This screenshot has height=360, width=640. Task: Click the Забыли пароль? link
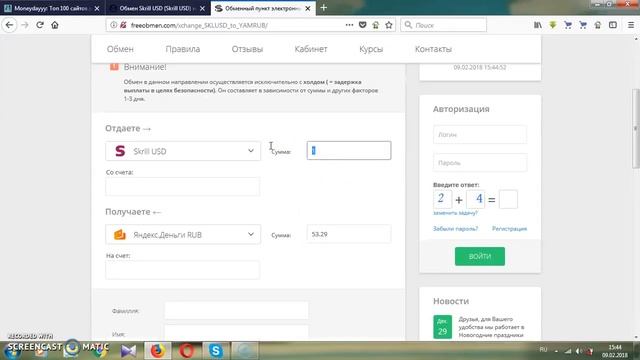click(x=455, y=229)
